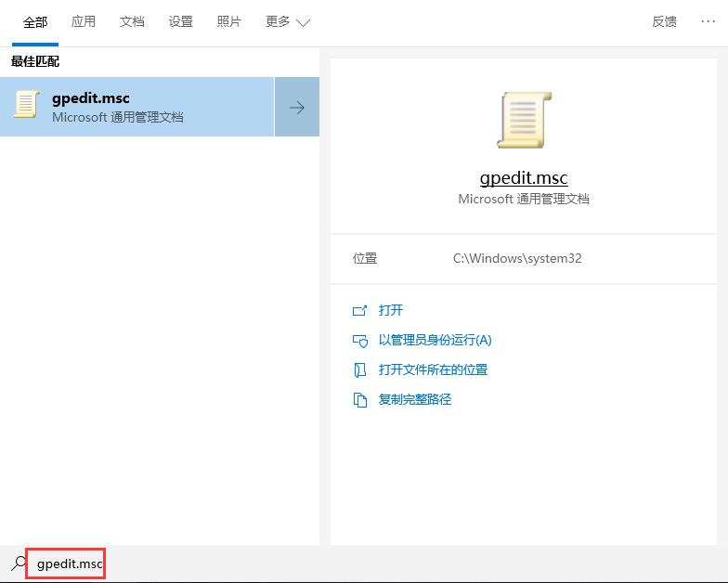Screen dimensions: 728x583
Task: Click Microsoft 通用管理文档 subtitle in preview pane
Action: point(524,199)
